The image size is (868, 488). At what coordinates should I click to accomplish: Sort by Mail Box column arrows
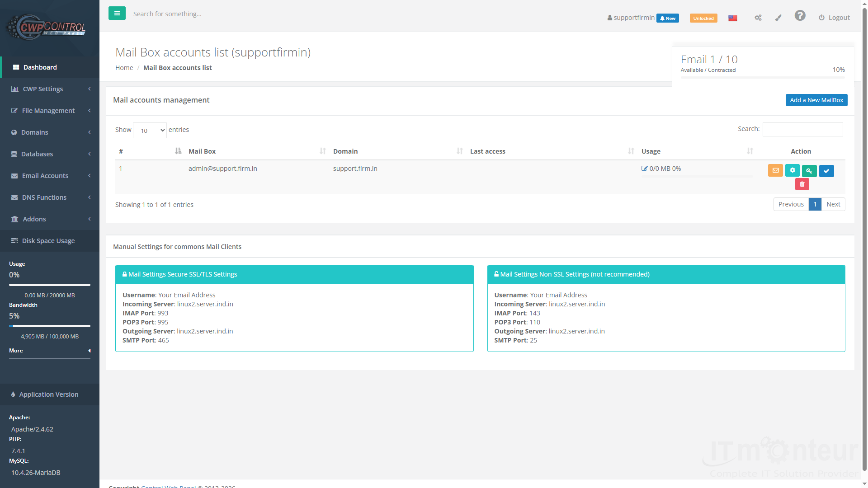[323, 151]
